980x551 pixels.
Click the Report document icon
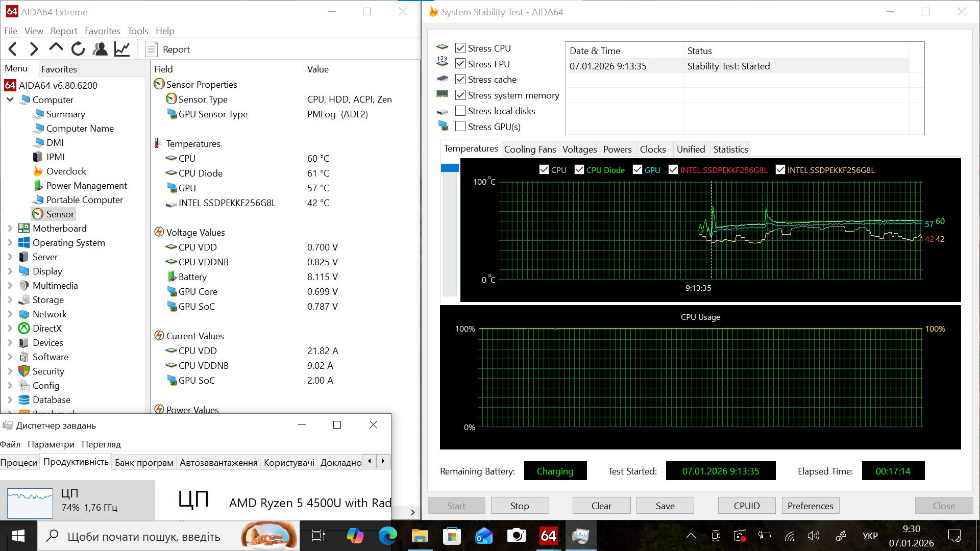(x=151, y=49)
